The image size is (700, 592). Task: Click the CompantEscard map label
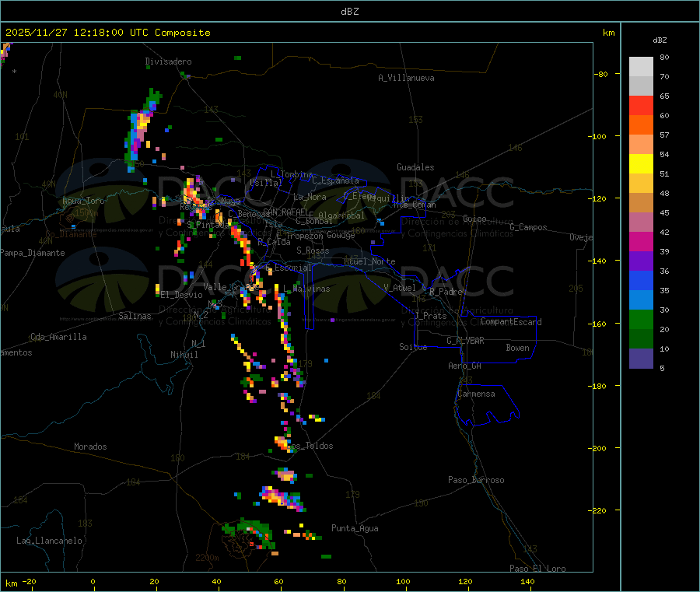click(511, 322)
